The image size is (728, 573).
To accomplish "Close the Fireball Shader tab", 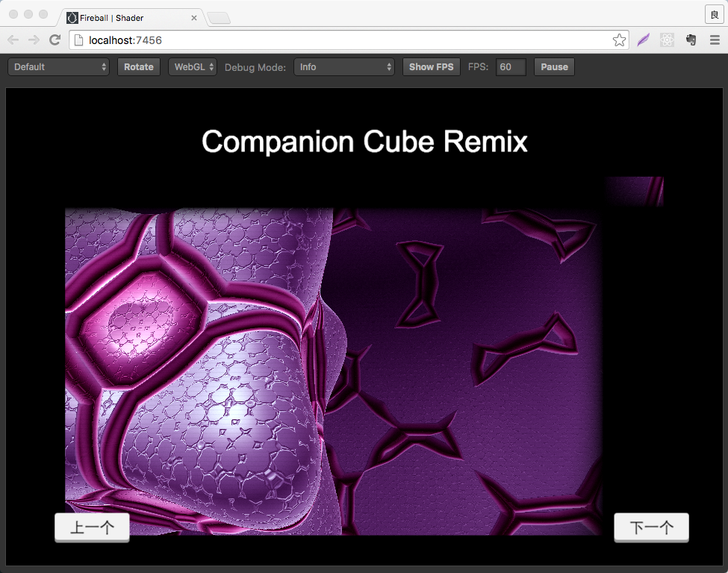I will point(194,18).
